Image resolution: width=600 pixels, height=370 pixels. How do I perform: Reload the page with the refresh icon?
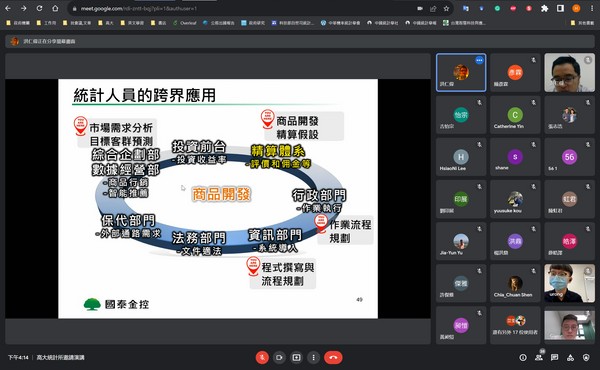39,8
